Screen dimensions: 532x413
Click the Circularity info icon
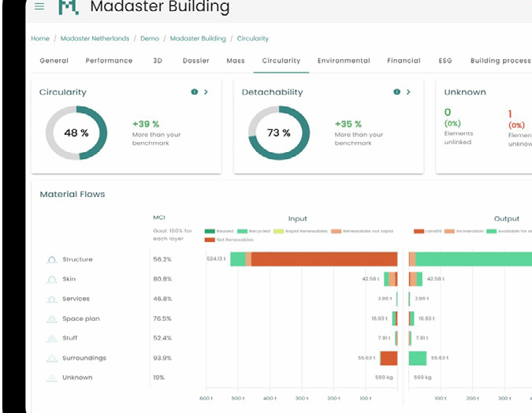pos(195,92)
